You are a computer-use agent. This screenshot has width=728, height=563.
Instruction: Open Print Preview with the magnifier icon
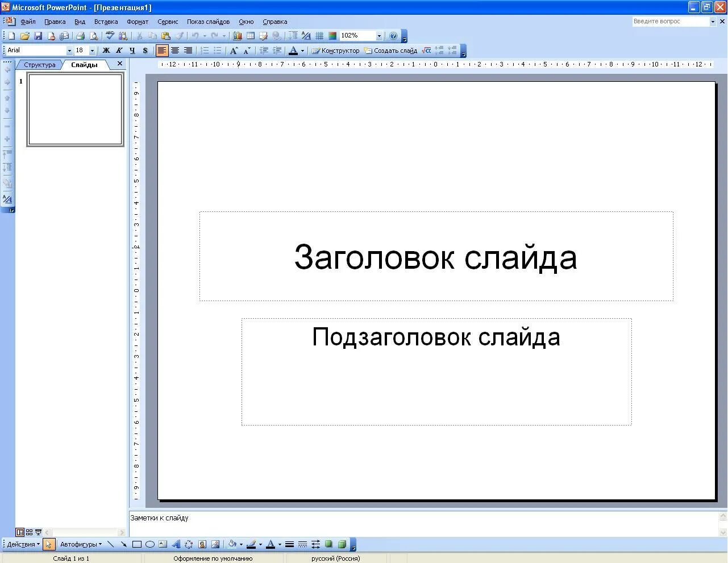(x=94, y=36)
